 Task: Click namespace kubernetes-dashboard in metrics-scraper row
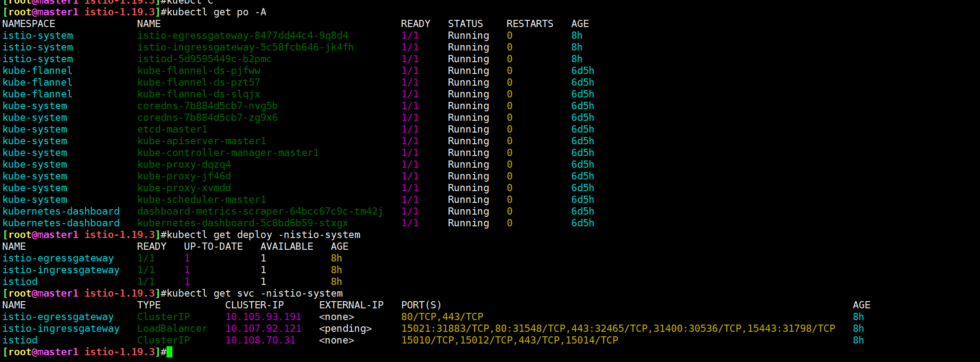(x=61, y=211)
